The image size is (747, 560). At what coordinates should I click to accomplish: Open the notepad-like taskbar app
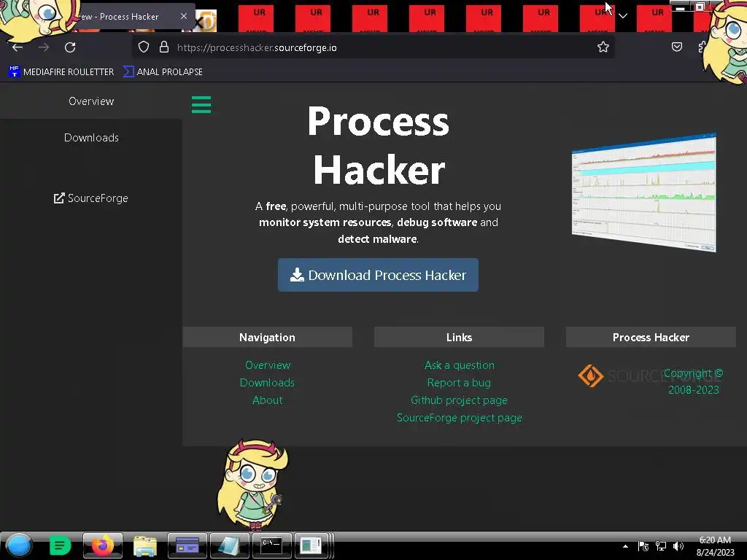[229, 545]
